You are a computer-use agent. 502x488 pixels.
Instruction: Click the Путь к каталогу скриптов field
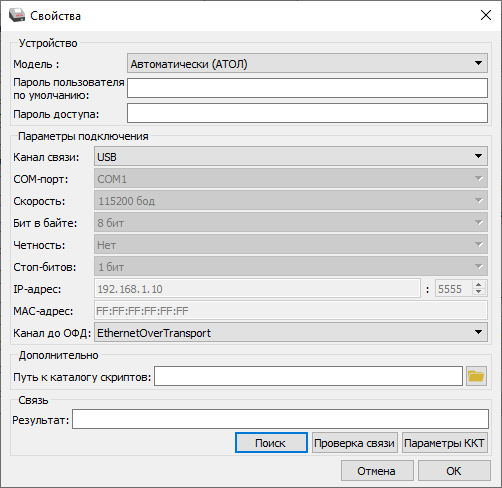(308, 376)
